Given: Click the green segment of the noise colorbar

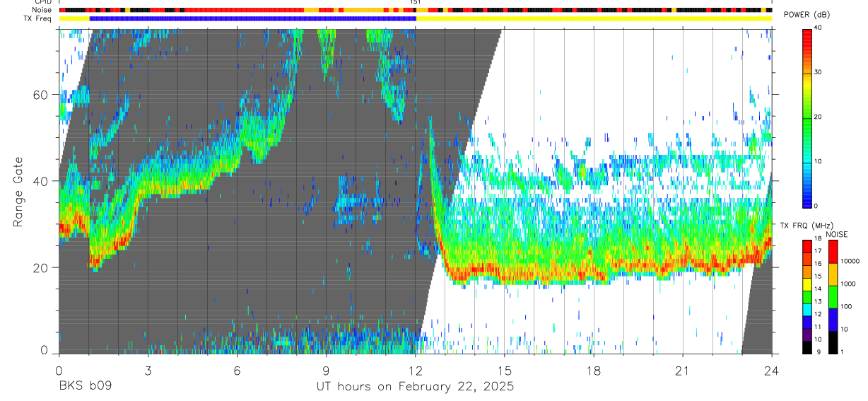Looking at the screenshot, I should coord(833,296).
